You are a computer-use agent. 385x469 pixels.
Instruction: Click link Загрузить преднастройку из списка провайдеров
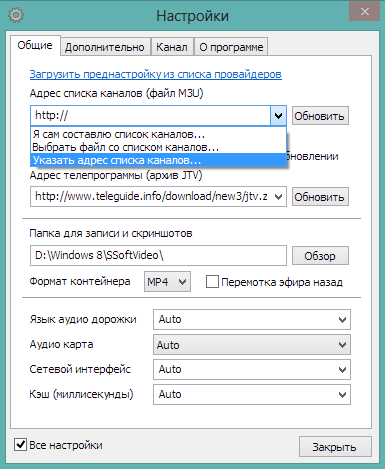156,74
